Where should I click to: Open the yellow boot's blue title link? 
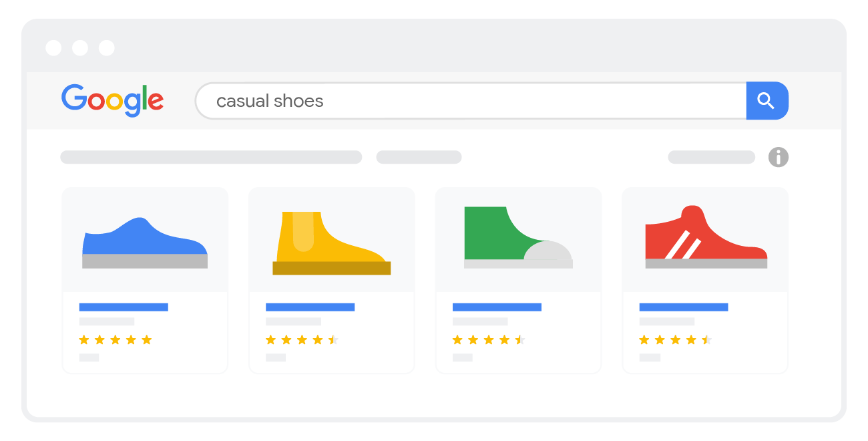coord(310,307)
